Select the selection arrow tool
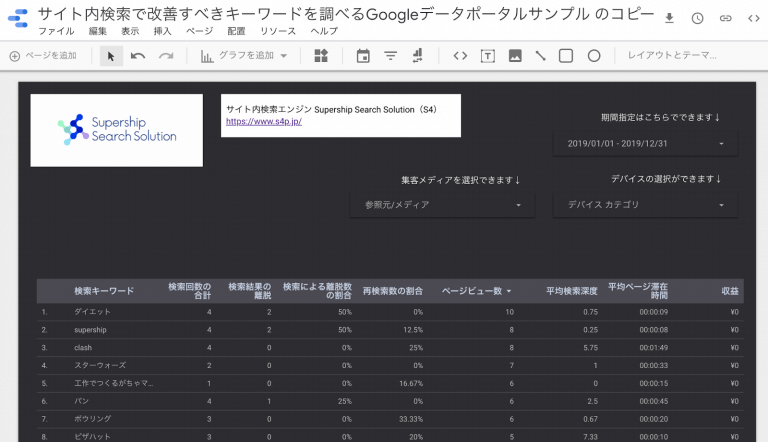The image size is (768, 442). [x=111, y=56]
